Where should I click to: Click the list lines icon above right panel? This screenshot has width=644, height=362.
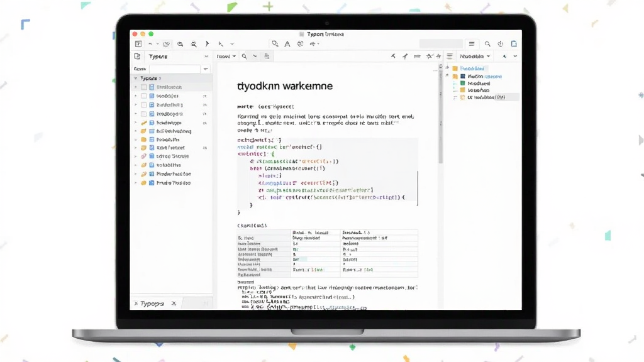450,56
